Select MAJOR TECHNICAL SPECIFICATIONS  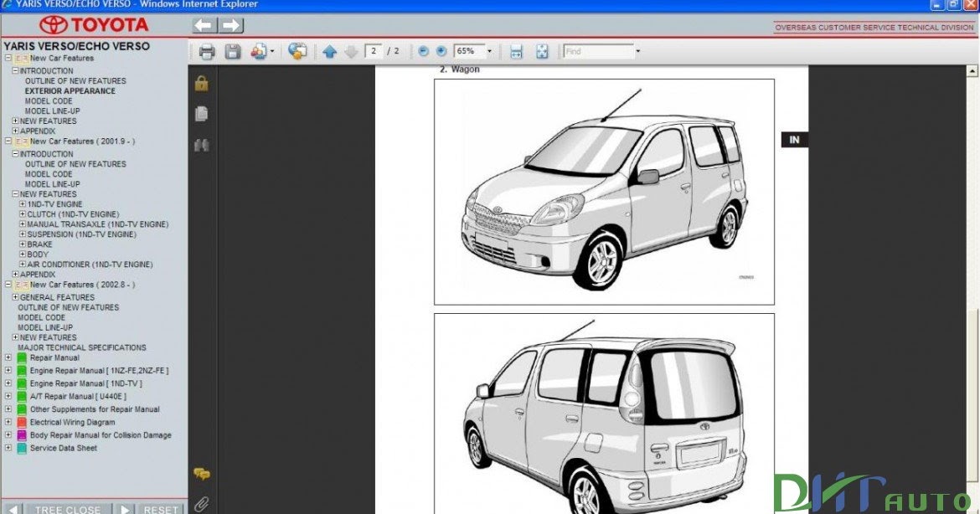tap(82, 348)
